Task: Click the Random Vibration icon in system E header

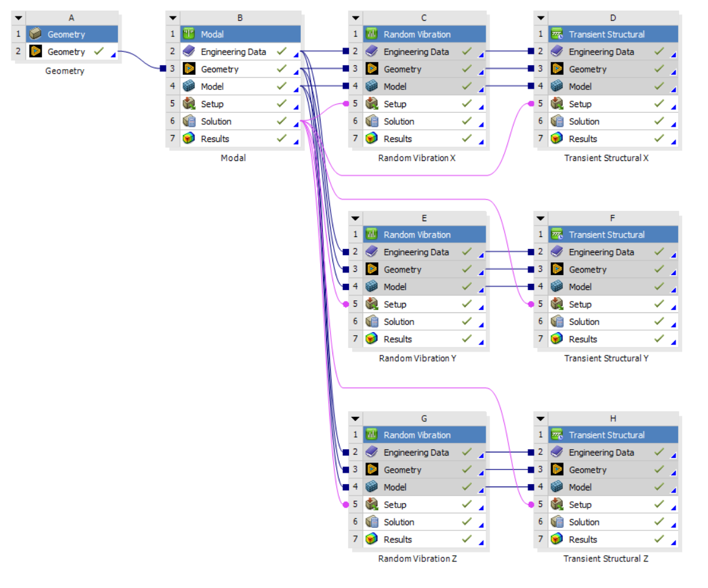Action: click(x=371, y=234)
